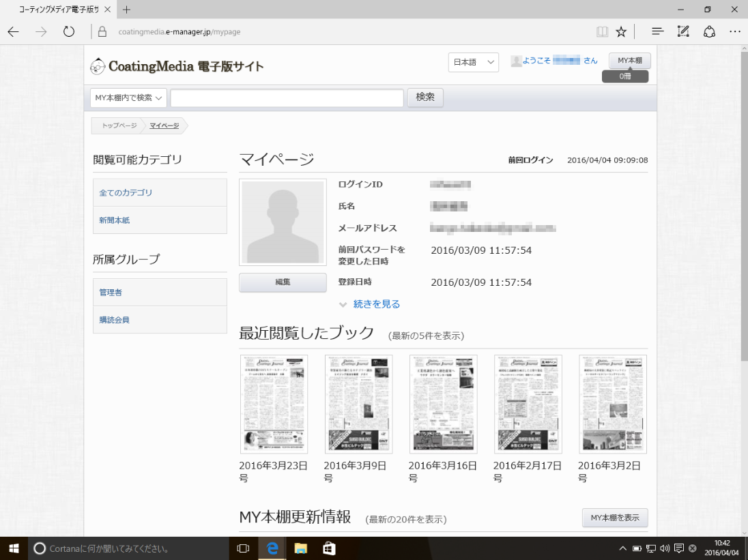Click the Make a Web Note icon
Screen dimensions: 748x560
pos(683,31)
